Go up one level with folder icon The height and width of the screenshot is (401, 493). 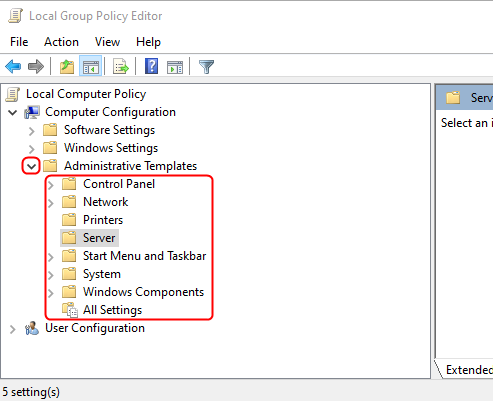[67, 66]
